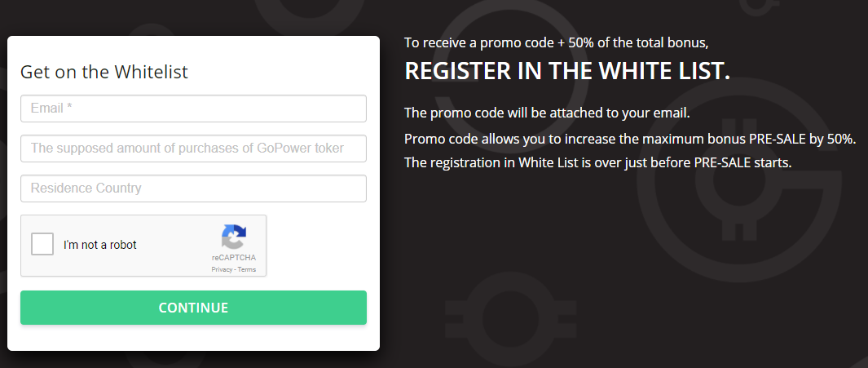Click the increase maximum bonus PRE-SALE sentence
The height and width of the screenshot is (368, 868).
(631, 139)
